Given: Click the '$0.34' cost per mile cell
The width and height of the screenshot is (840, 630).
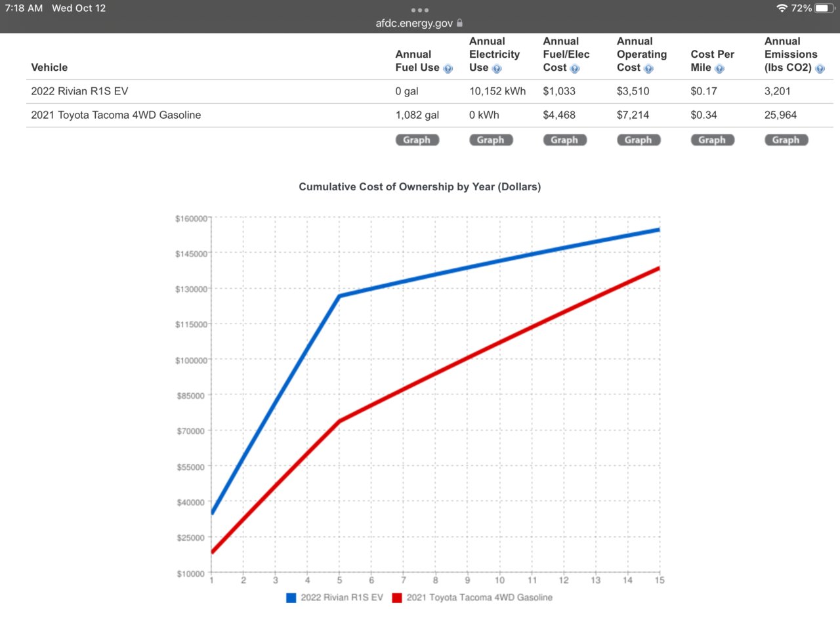Looking at the screenshot, I should (703, 115).
